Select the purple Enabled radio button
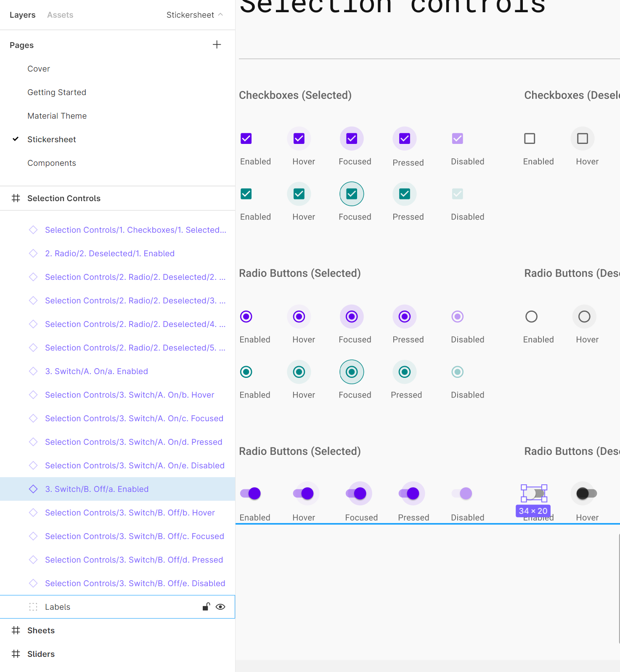Screen dimensions: 620x672 click(x=246, y=316)
